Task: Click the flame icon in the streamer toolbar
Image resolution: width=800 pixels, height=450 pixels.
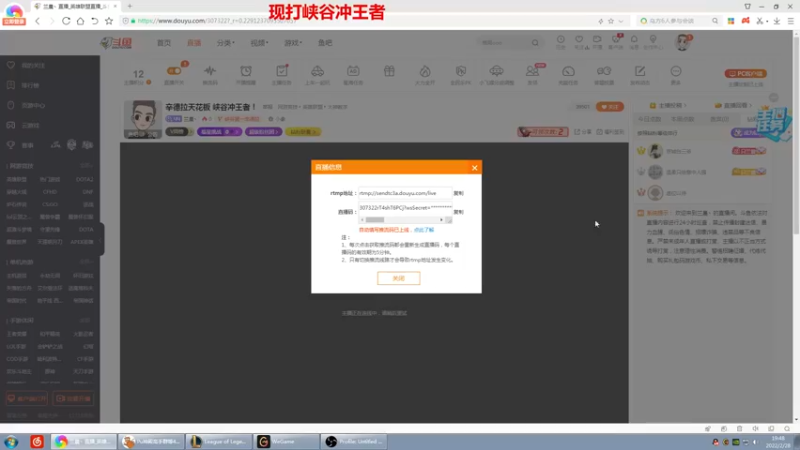Action: click(x=425, y=71)
